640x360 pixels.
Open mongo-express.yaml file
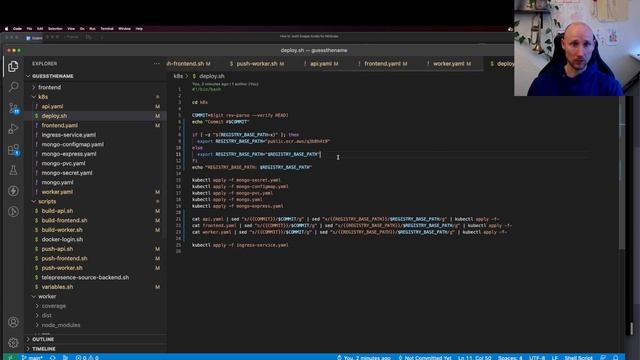(69, 154)
